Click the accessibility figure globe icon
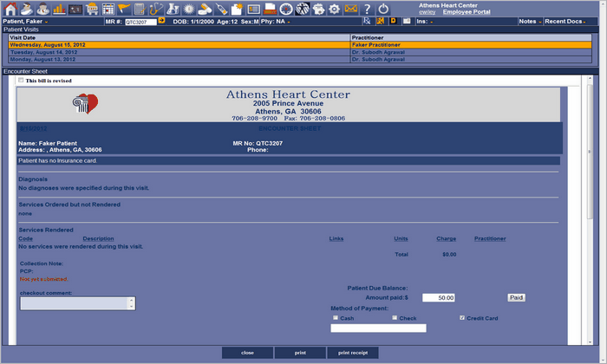 click(303, 9)
